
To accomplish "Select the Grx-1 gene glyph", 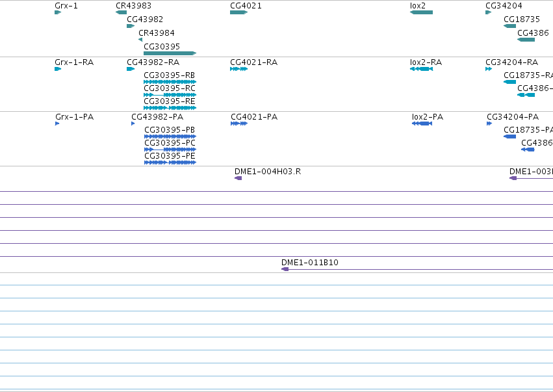I will 58,12.
